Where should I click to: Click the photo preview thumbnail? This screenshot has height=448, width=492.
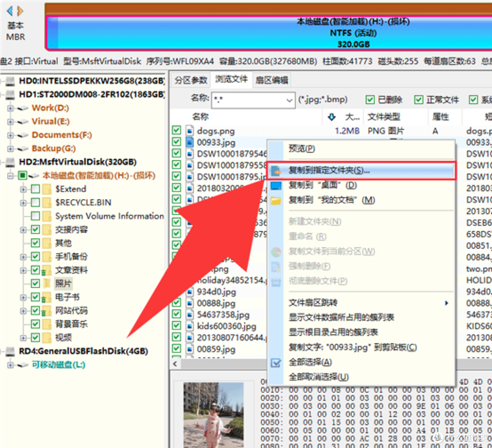coord(213,415)
